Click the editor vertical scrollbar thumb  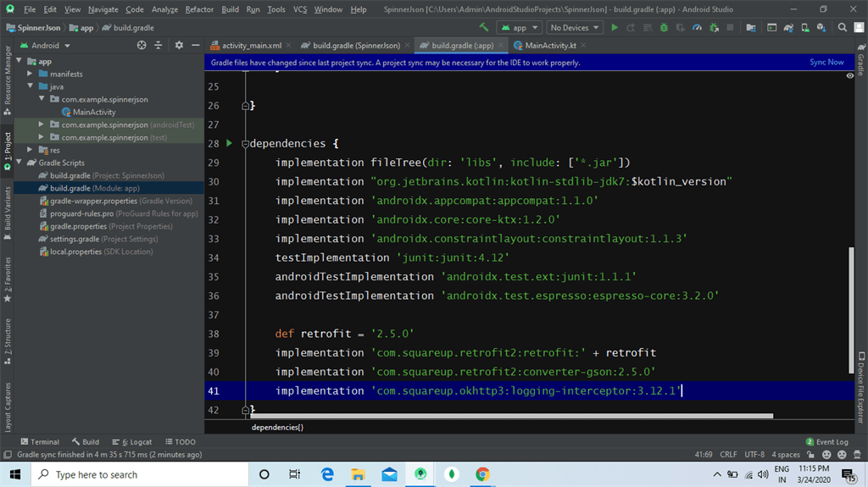point(851,310)
